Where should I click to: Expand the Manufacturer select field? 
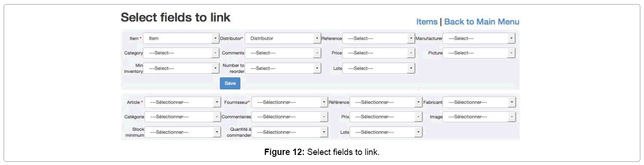[x=479, y=39]
